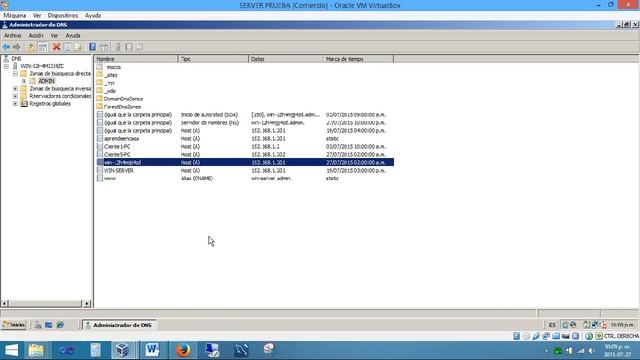Screen dimensions: 640x360
Task: Select the _udp folder entry
Action: [x=110, y=91]
